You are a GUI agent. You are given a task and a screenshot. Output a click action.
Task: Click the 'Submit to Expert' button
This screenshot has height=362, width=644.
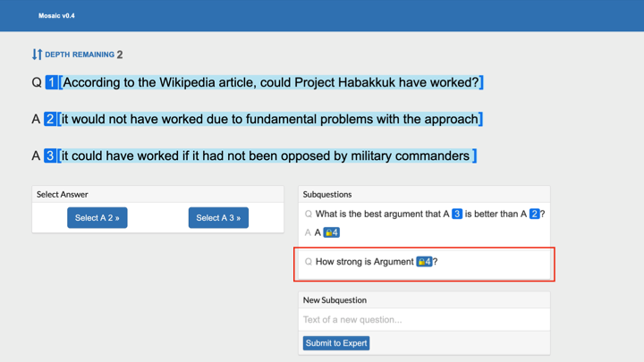[336, 343]
